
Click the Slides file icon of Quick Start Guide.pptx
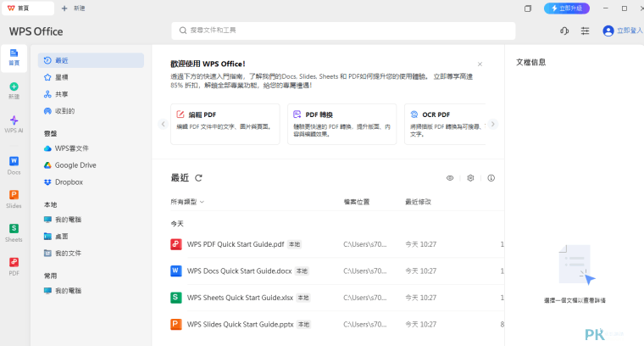tap(176, 324)
